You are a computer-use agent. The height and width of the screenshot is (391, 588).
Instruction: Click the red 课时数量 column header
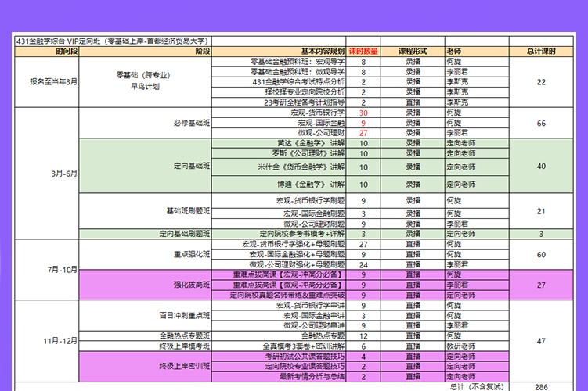363,51
